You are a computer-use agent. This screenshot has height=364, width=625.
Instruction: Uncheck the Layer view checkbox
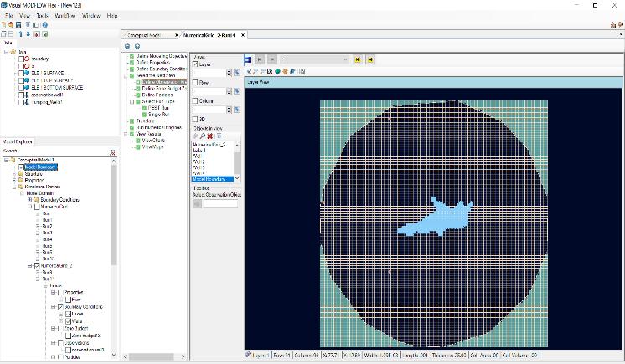tap(195, 64)
